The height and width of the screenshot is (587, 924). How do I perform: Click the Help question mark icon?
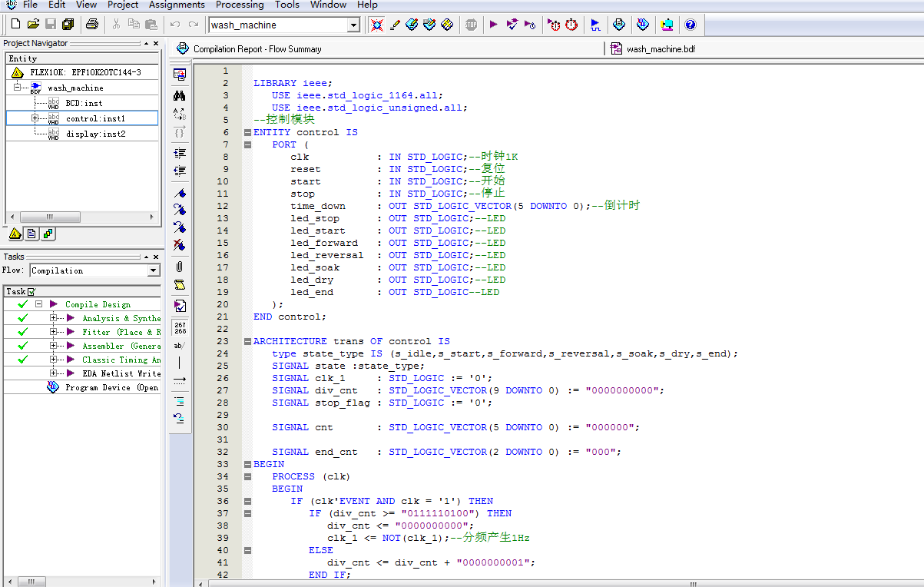pyautogui.click(x=691, y=25)
